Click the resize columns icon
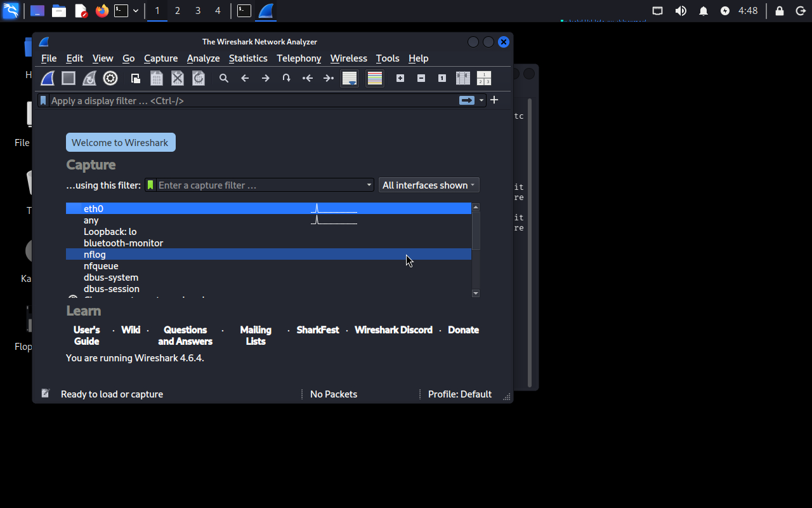Viewport: 812px width, 508px height. pyautogui.click(x=463, y=78)
